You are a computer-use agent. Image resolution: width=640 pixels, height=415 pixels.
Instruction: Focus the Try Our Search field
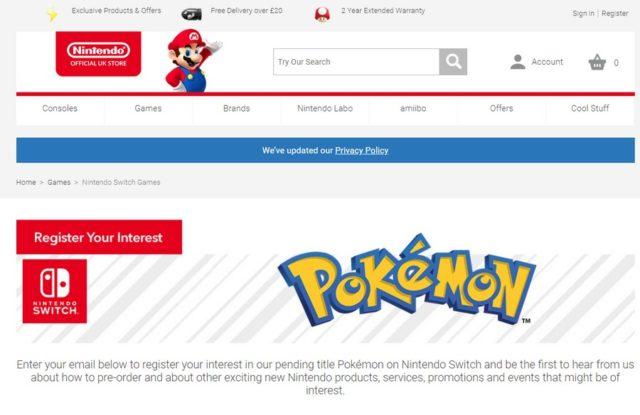click(x=356, y=62)
